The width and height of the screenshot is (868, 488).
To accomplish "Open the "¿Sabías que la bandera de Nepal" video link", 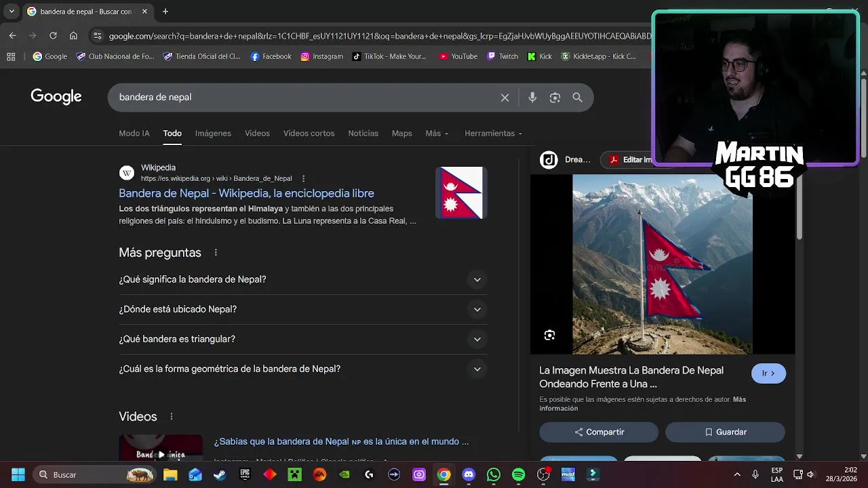I will point(341,442).
